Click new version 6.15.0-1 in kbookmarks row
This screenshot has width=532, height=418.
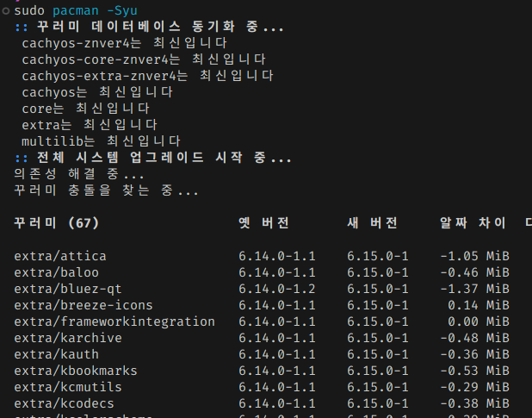tap(378, 371)
